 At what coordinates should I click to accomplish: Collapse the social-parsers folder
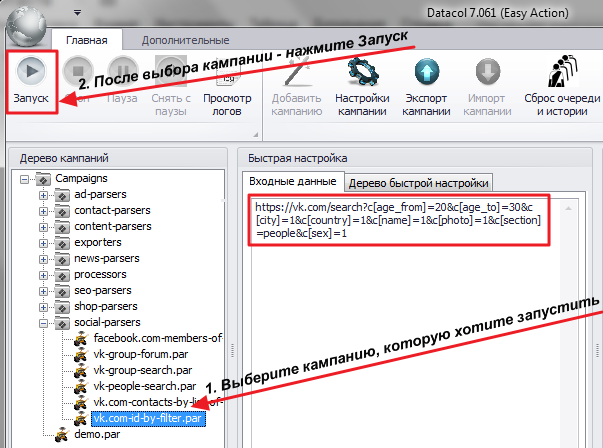point(43,323)
